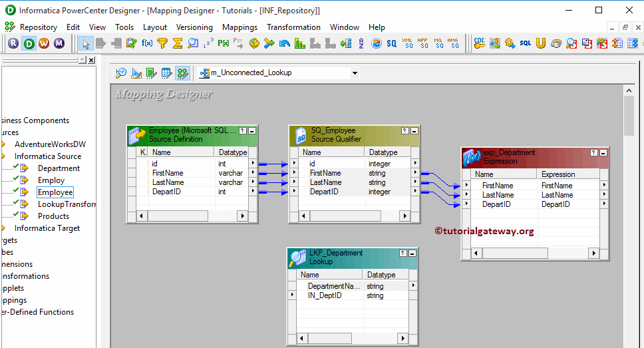Screen dimensions: 644x348
Task: Expand the Informatica Target folder
Action: [x=3, y=228]
